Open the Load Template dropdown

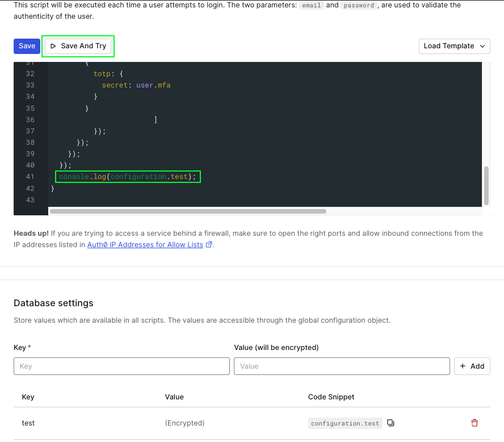click(454, 46)
